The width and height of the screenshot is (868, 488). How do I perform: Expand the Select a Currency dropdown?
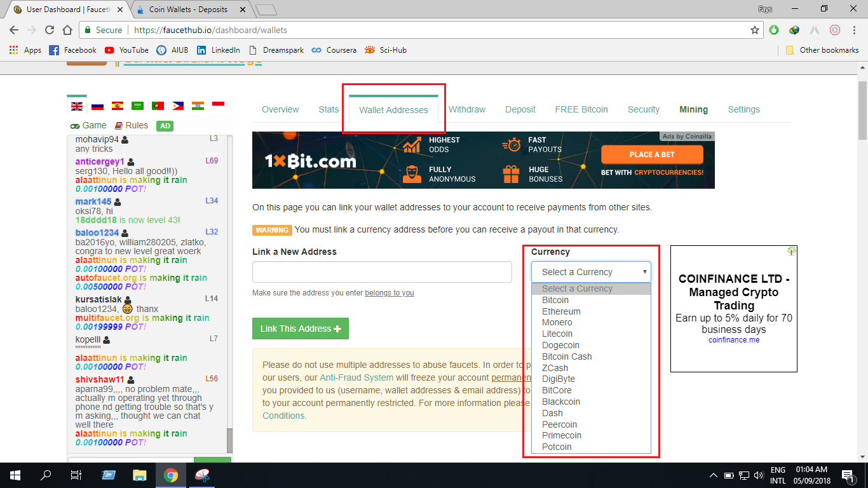(x=591, y=272)
